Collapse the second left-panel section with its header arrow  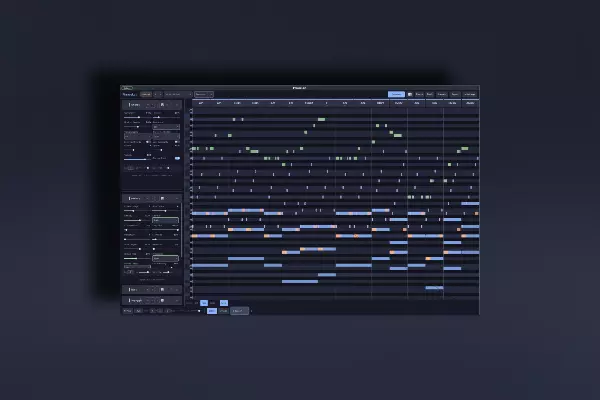tap(177, 198)
